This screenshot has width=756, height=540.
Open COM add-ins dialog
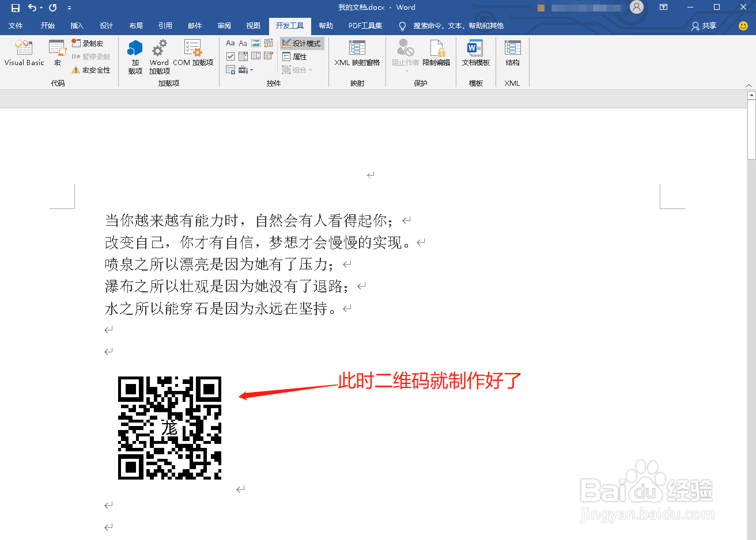tap(193, 53)
